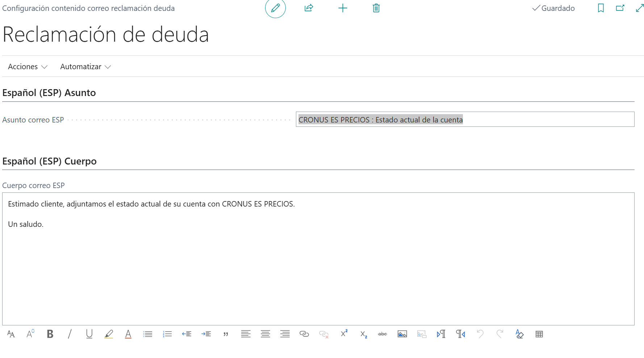Decrease paragraph indent
644x358 pixels.
point(187,334)
